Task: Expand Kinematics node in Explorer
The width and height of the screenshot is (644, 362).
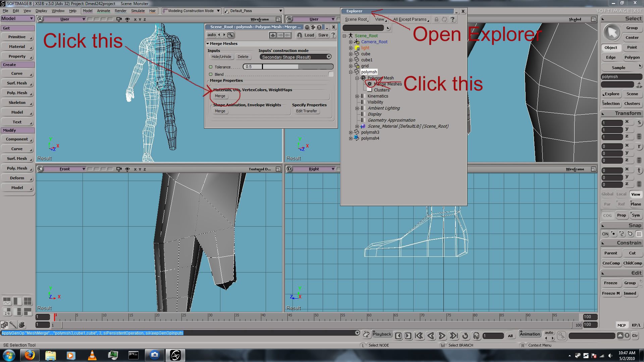Action: pyautogui.click(x=357, y=96)
